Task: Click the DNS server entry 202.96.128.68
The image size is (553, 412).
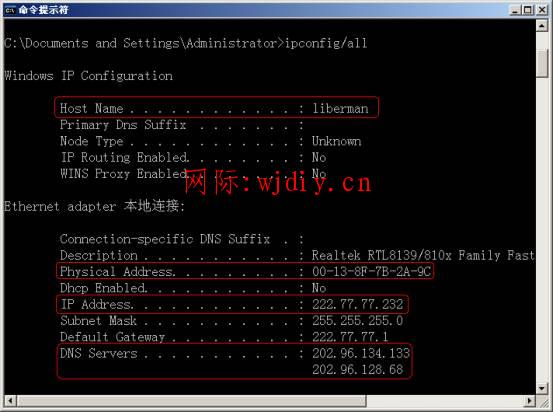Action: coord(358,369)
